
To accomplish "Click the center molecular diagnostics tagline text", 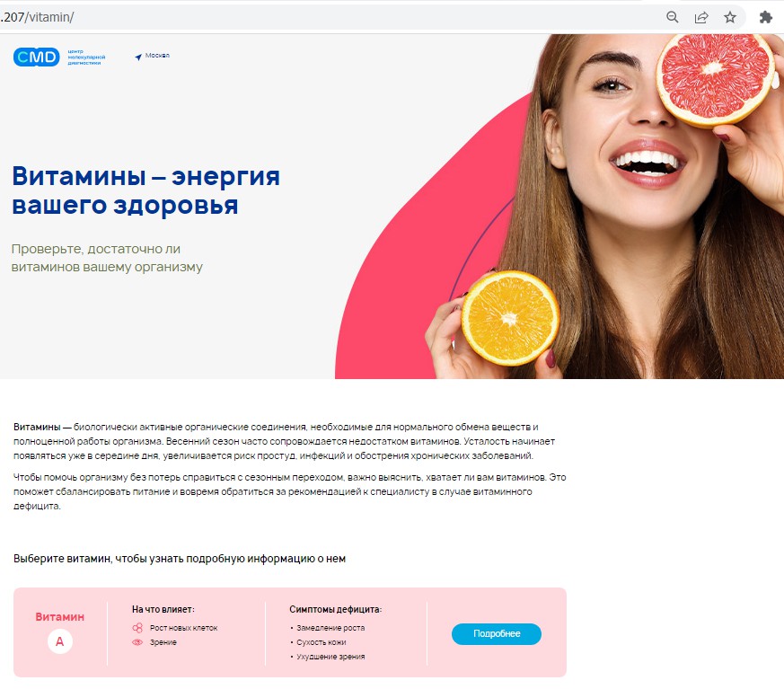I will pyautogui.click(x=86, y=57).
